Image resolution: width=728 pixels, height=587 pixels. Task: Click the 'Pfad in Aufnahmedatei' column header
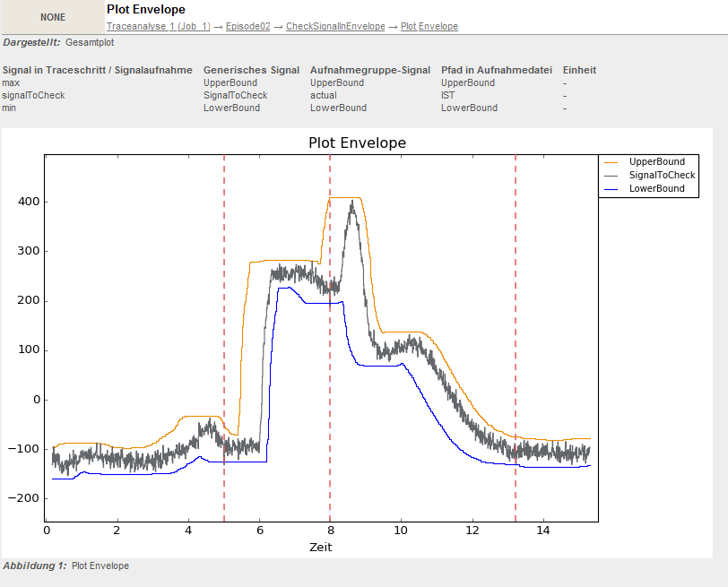497,70
